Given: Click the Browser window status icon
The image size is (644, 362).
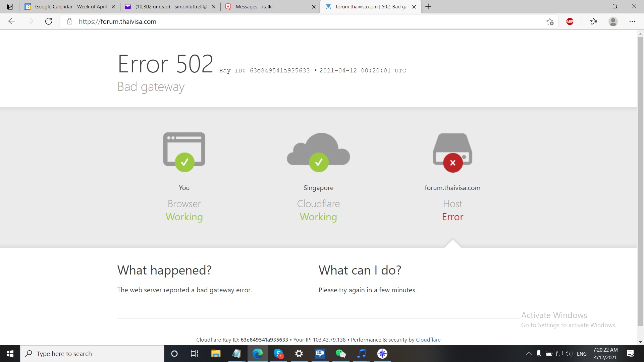Looking at the screenshot, I should pyautogui.click(x=184, y=152).
